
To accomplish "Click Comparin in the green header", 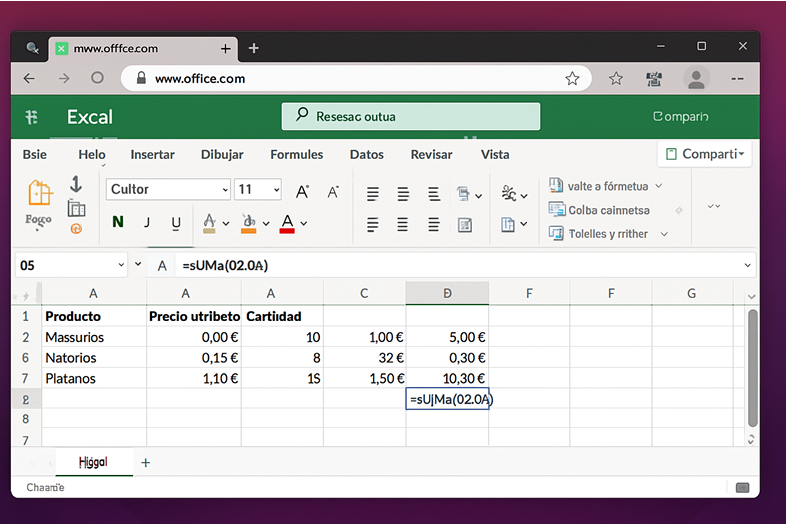I will (680, 116).
